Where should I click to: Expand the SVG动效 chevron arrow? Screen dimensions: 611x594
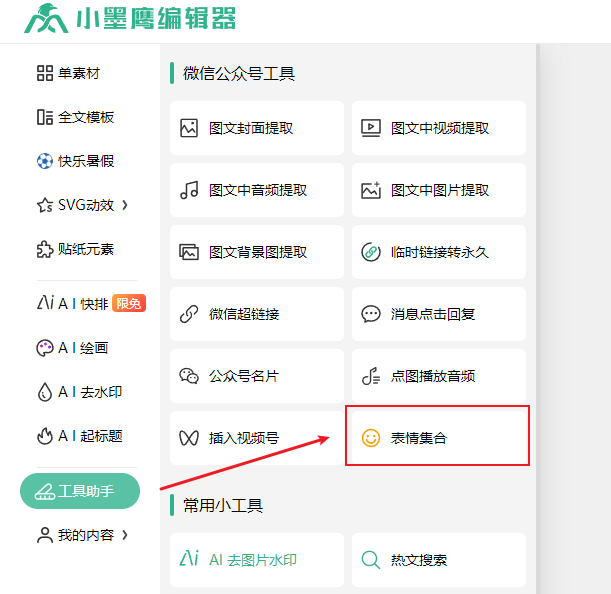click(125, 205)
